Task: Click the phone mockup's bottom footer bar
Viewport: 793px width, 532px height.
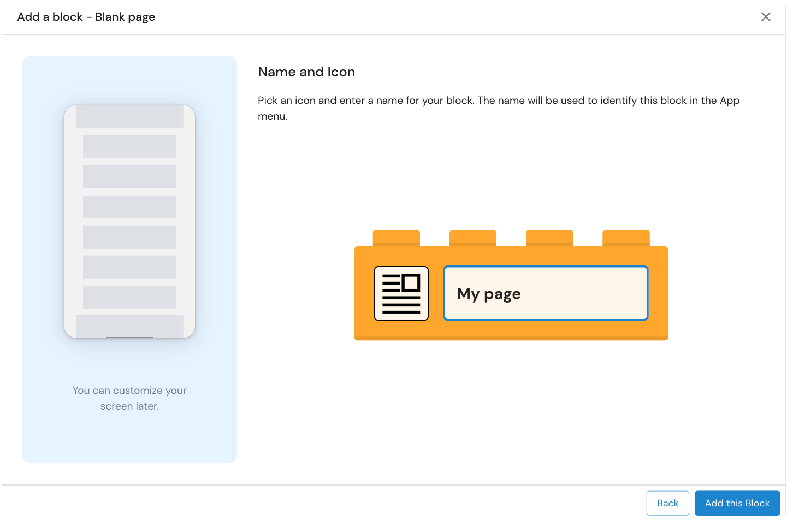Action: click(129, 326)
